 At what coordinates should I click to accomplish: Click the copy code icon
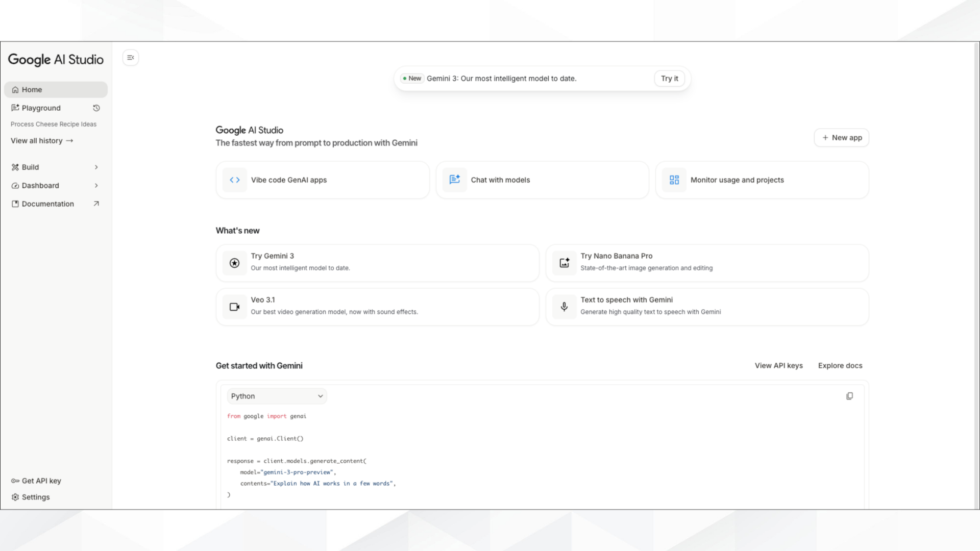[x=849, y=396]
